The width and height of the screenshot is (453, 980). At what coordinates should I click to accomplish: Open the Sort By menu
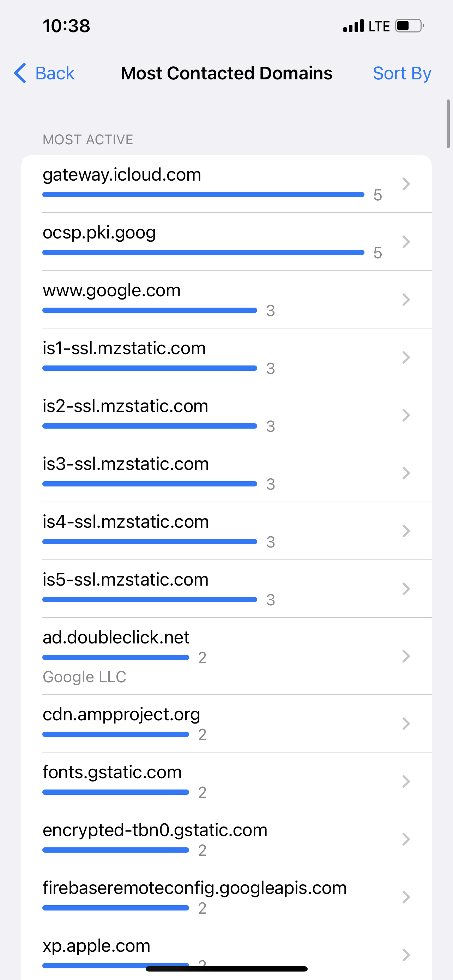(x=401, y=73)
